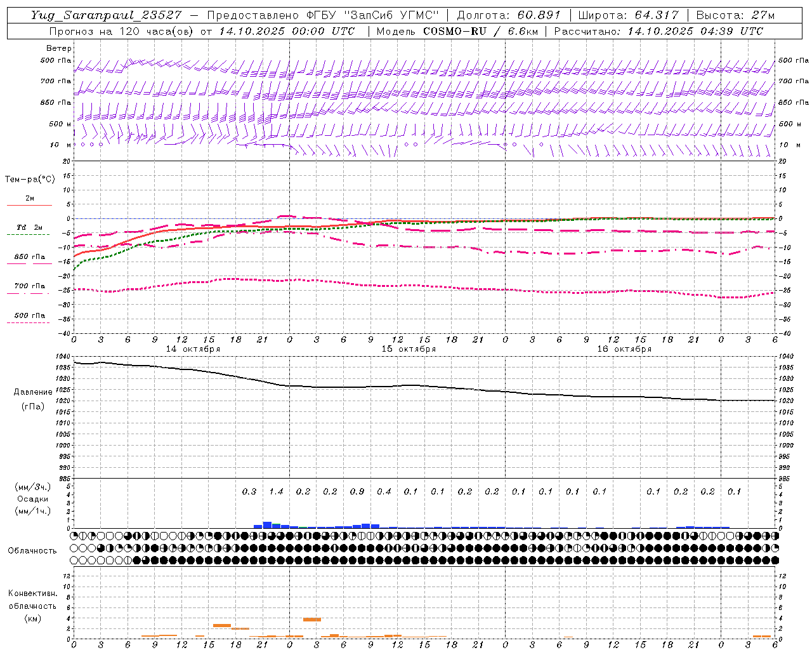Click the Рассчитано: 14.10.2025 04:39 UTC timestamp

[658, 31]
